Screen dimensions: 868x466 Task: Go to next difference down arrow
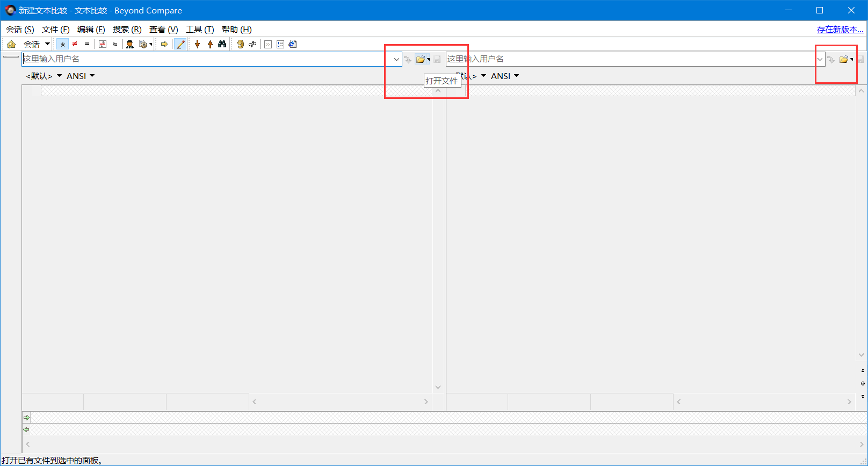[198, 44]
